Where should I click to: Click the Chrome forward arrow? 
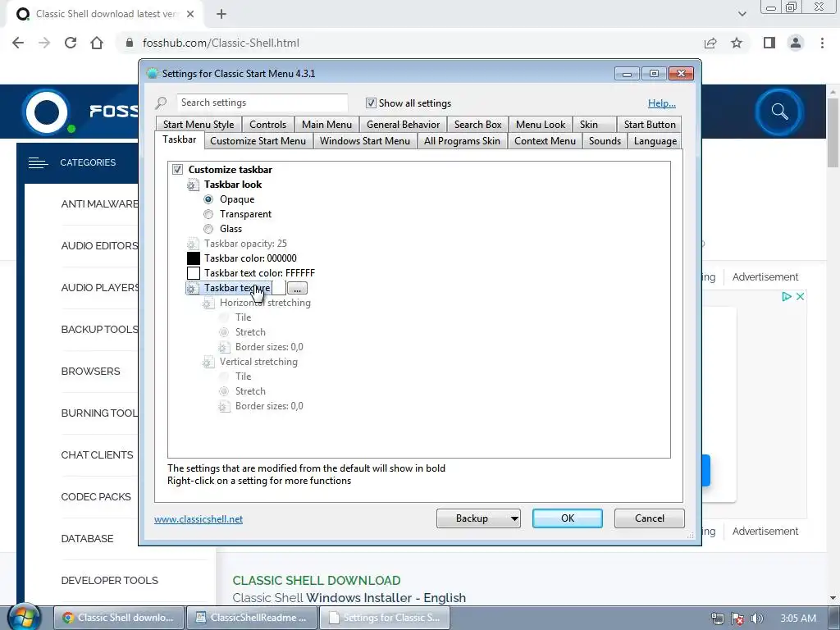44,43
